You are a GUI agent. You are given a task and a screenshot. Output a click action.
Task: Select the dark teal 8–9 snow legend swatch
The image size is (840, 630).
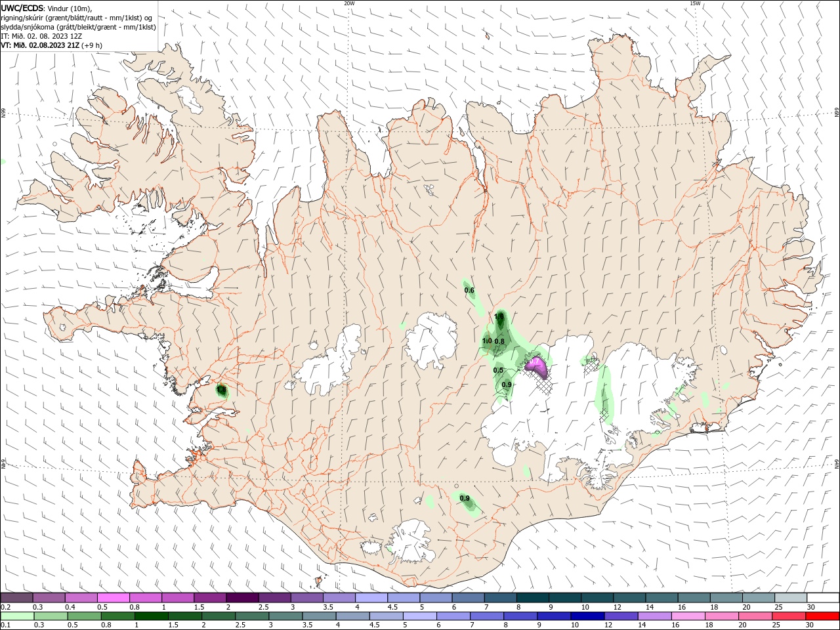pos(532,598)
